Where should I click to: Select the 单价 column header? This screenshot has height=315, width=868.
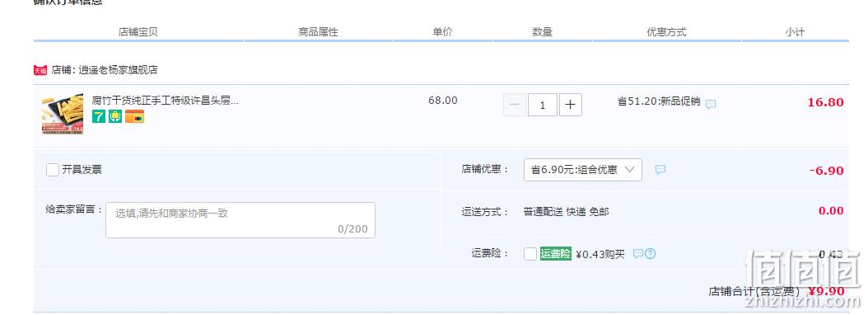pyautogui.click(x=442, y=31)
